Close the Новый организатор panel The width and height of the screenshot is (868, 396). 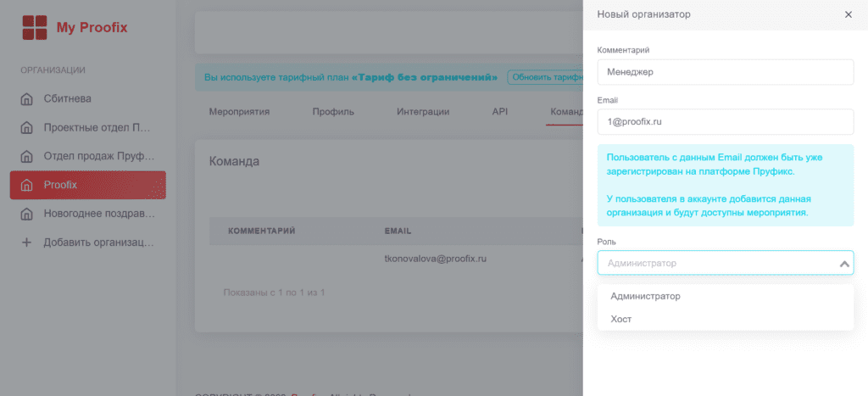pyautogui.click(x=848, y=14)
